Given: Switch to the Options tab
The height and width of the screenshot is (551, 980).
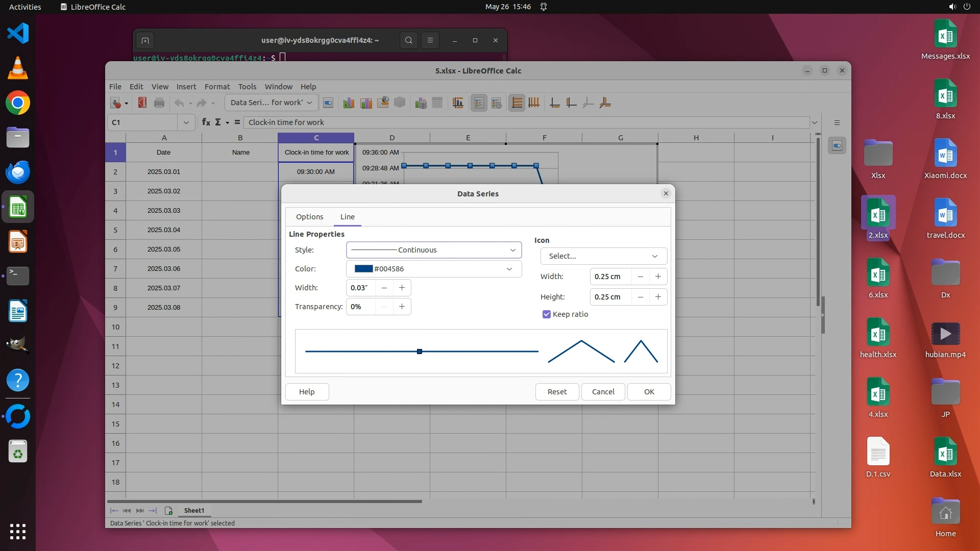Looking at the screenshot, I should point(309,217).
